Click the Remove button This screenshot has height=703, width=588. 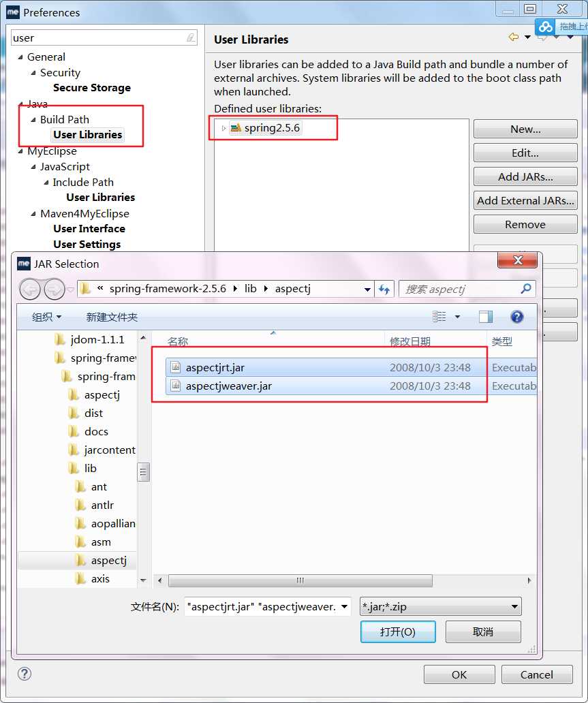point(525,224)
